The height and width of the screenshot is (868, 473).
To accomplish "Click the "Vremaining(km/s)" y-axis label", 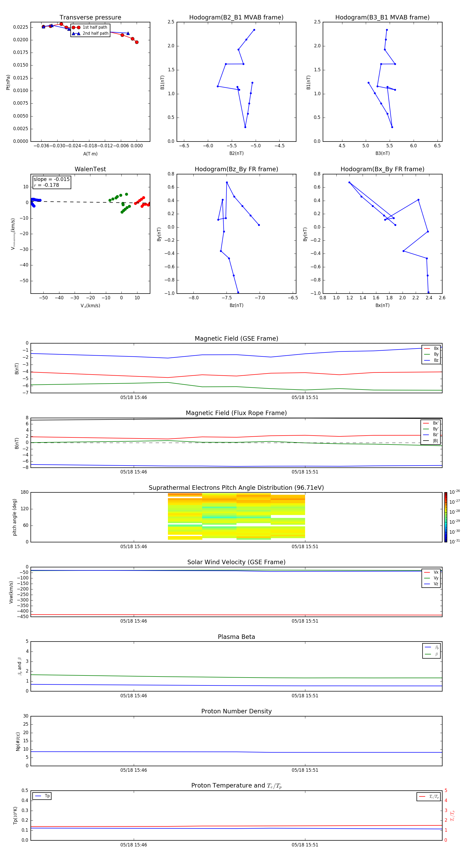I will point(13,234).
